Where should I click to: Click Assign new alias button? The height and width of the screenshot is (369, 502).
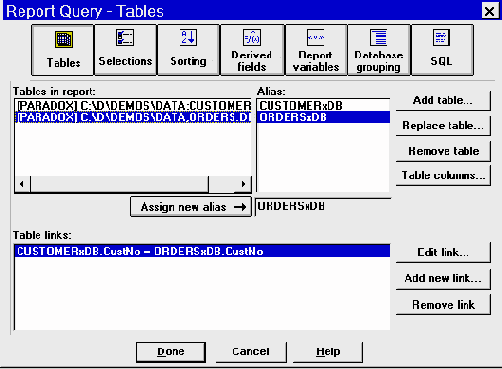point(191,207)
